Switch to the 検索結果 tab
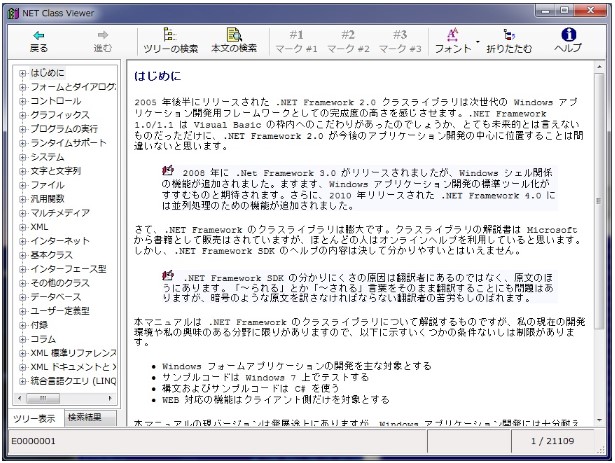Viewport: 615px width, 463px height. pos(91,417)
